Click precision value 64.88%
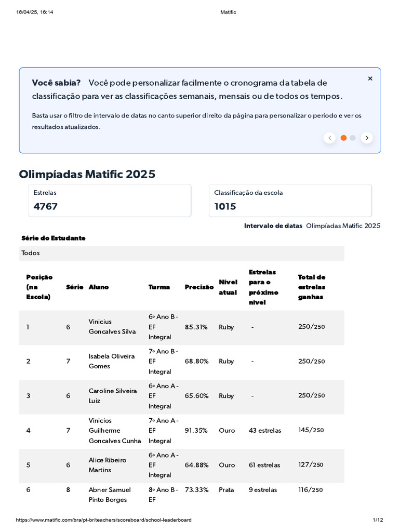Viewport: 399px width, 532px height. click(196, 465)
